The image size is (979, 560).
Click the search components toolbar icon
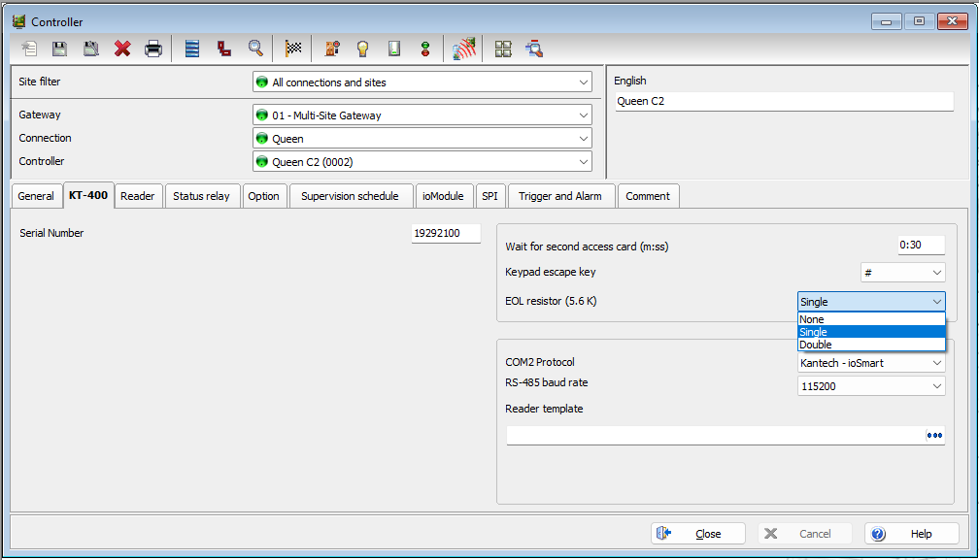(x=534, y=49)
